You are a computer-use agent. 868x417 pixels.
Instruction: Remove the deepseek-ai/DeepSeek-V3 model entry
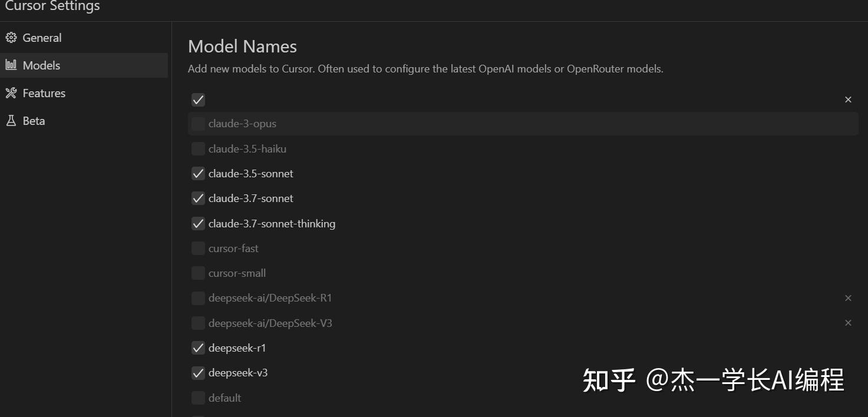coord(848,323)
